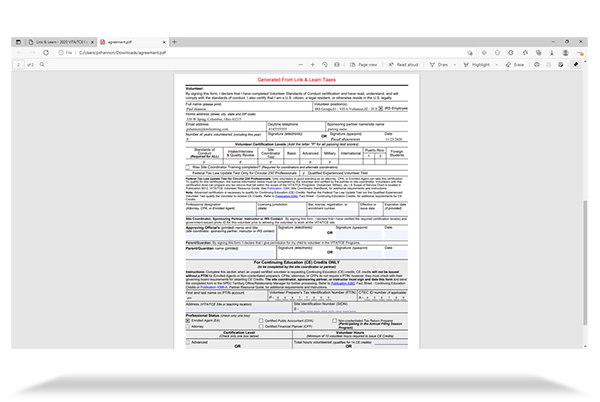
Task: Click the Print icon in PDF toolbar
Action: click(x=537, y=65)
